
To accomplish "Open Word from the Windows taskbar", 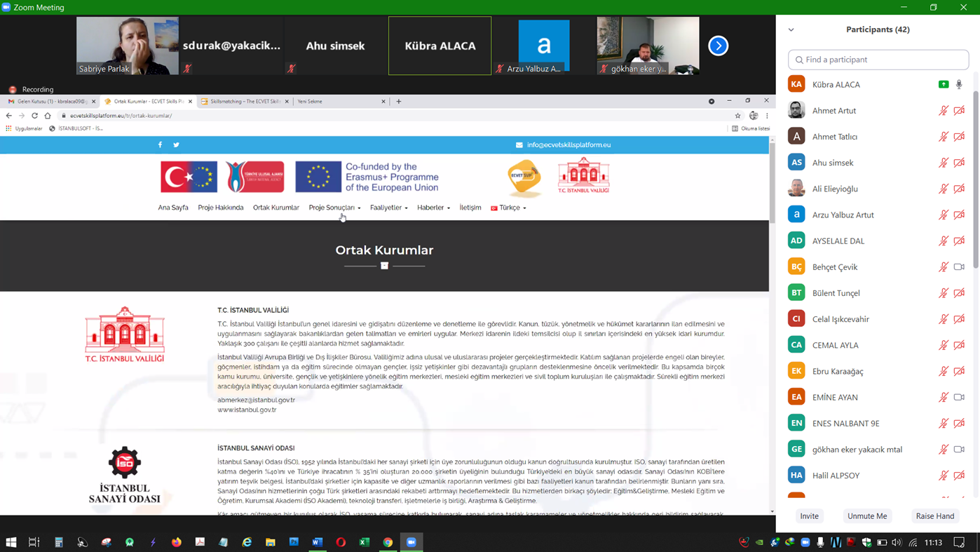I will (317, 542).
